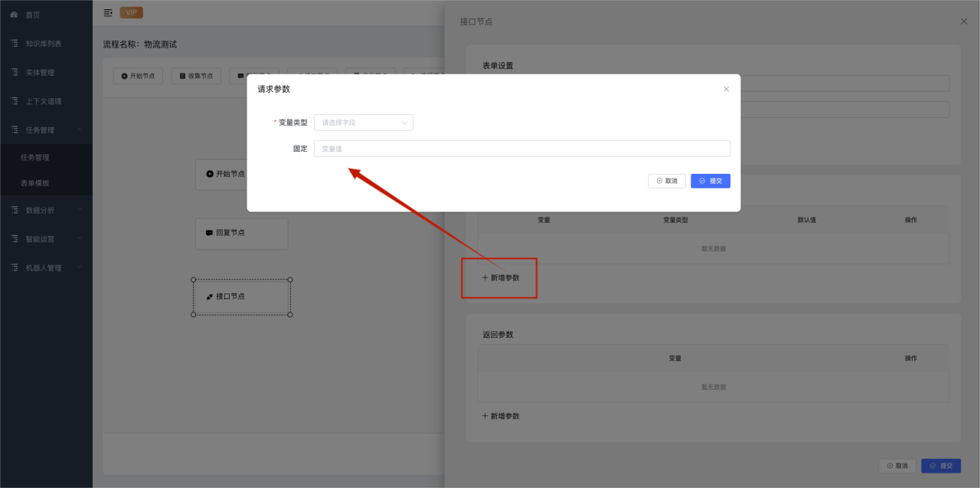
Task: Add a node with the 收集节点 toolbar button
Action: pyautogui.click(x=196, y=76)
